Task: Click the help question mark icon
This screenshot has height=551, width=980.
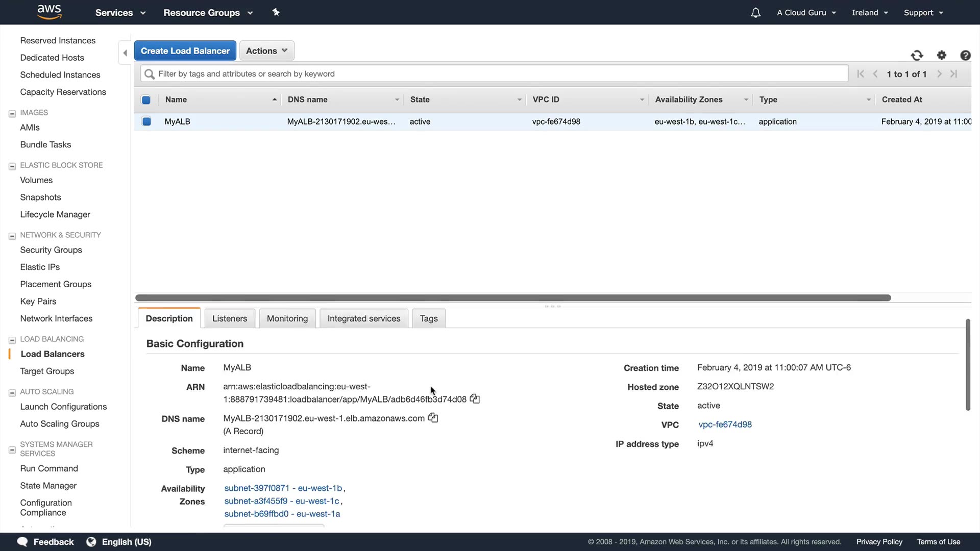Action: click(x=965, y=56)
